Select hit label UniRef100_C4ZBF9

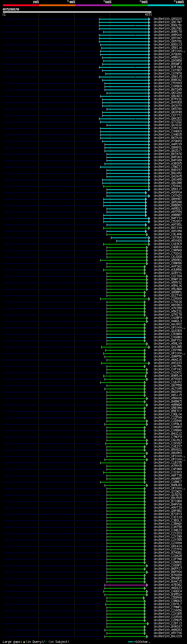pos(168,318)
